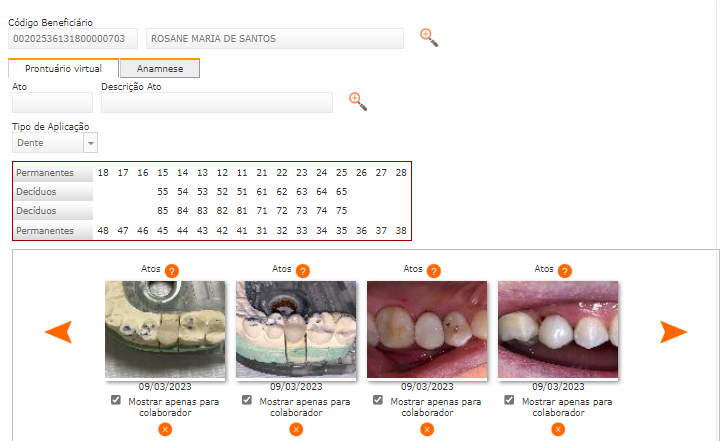
Task: Click previous image orange arrow
Action: click(x=59, y=332)
